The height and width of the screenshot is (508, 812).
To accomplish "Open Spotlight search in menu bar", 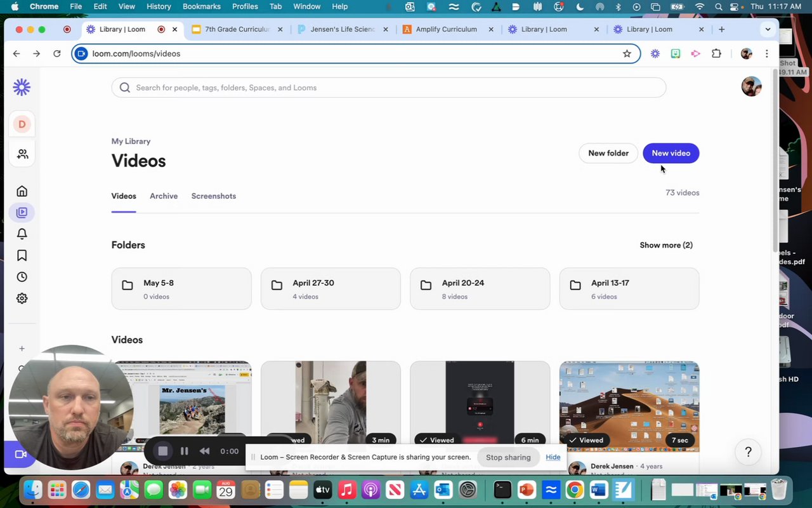I will tap(718, 6).
